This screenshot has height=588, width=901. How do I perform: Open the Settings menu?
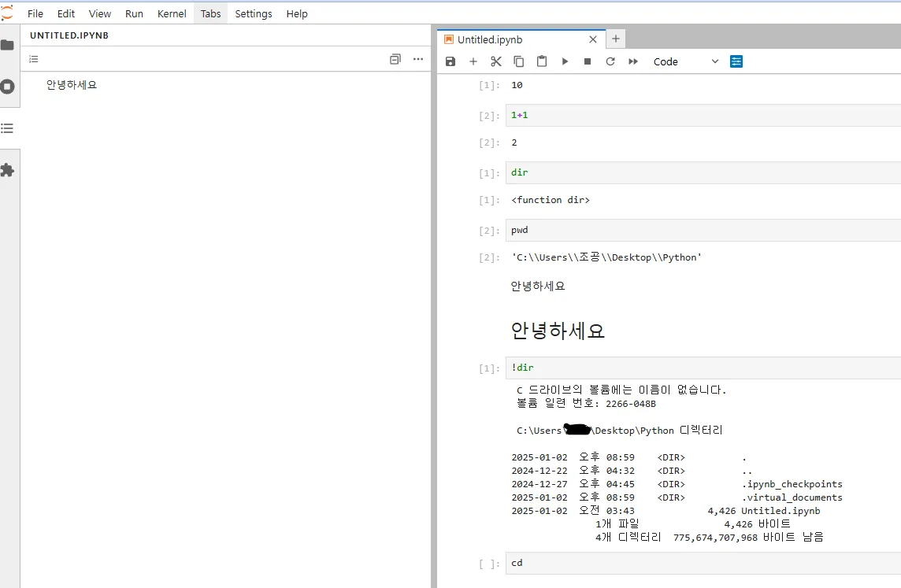tap(254, 14)
